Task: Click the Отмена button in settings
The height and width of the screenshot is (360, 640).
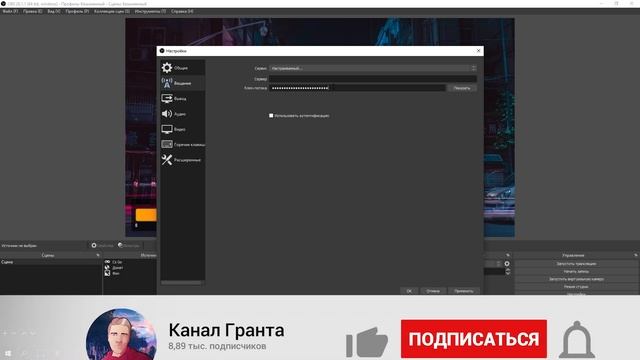Action: click(433, 291)
